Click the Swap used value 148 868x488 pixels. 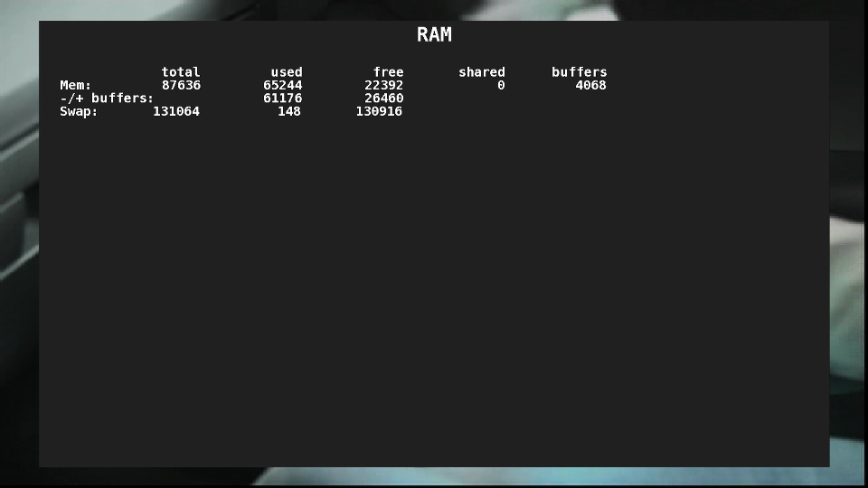[x=289, y=111]
